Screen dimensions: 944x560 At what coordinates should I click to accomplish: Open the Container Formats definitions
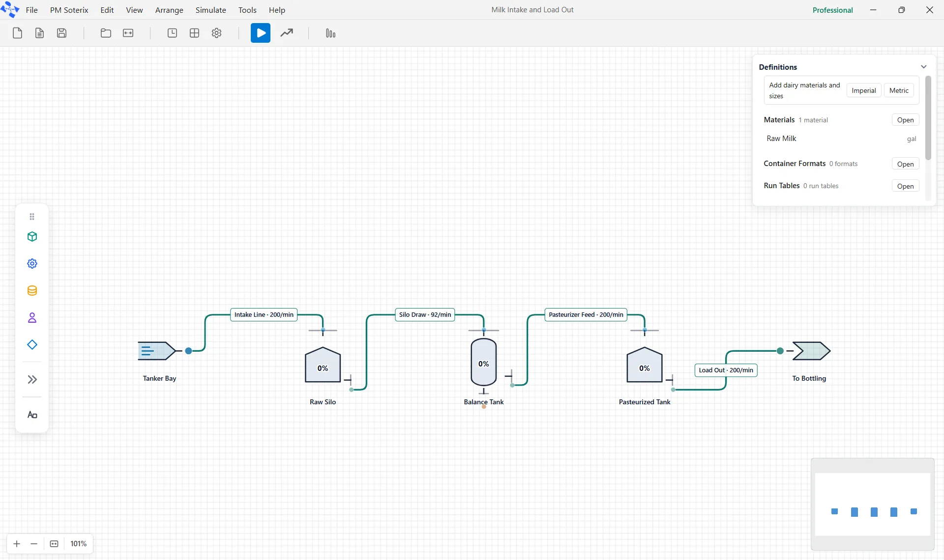905,164
